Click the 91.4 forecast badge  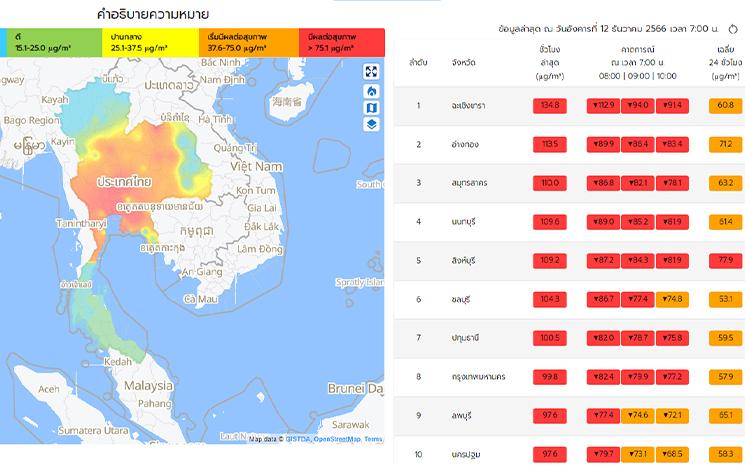pyautogui.click(x=672, y=105)
